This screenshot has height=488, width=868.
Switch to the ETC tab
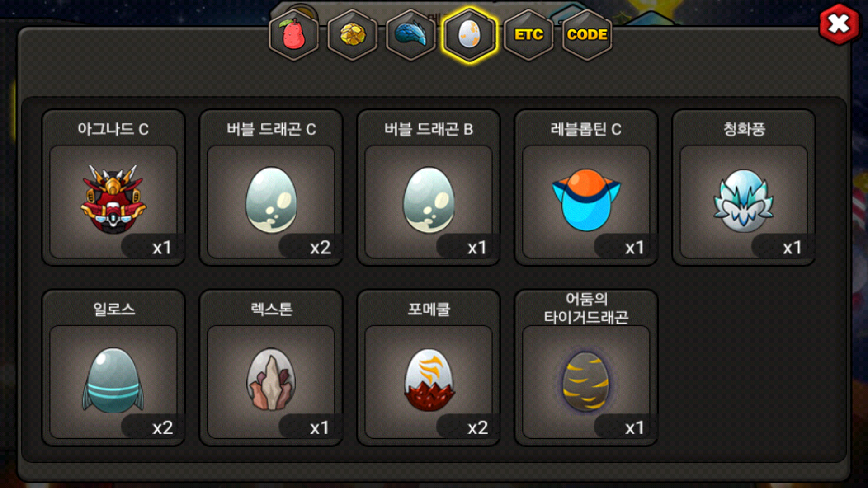[x=528, y=35]
